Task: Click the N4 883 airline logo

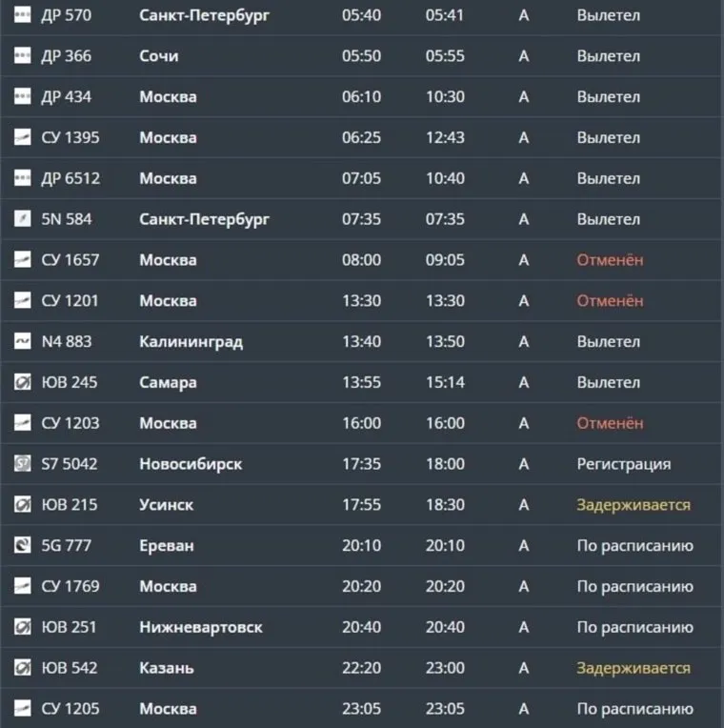Action: (22, 341)
